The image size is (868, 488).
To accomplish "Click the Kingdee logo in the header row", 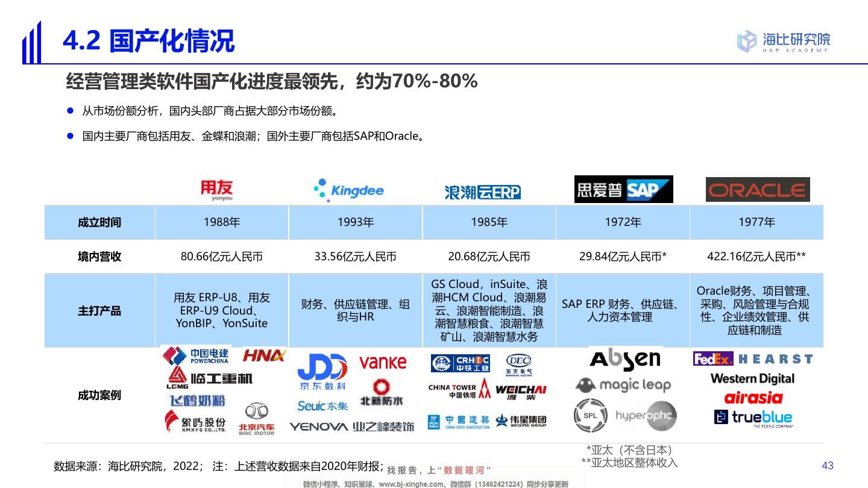I will click(x=348, y=189).
